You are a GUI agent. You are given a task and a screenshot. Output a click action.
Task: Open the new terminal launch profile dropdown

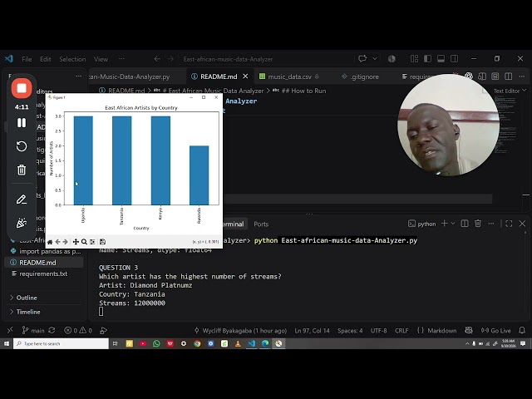452,224
